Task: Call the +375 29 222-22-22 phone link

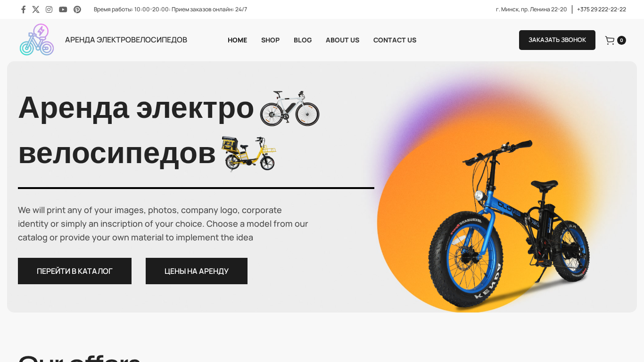Action: 602,9
